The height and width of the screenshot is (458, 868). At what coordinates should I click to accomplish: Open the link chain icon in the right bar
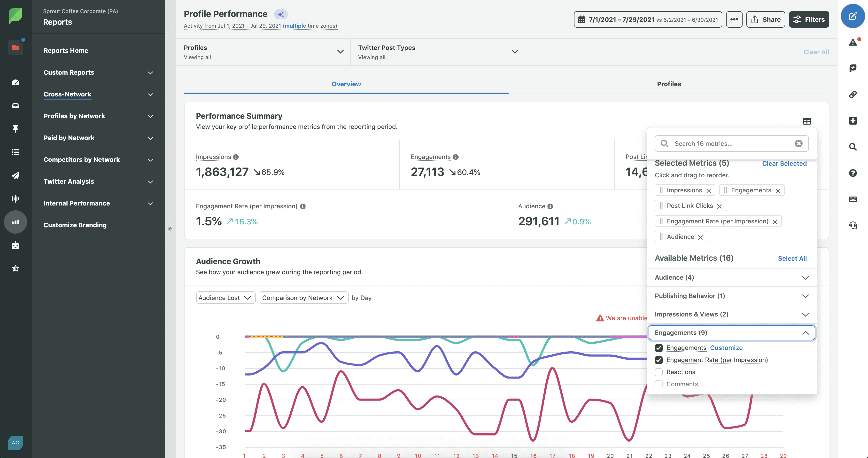pyautogui.click(x=852, y=95)
